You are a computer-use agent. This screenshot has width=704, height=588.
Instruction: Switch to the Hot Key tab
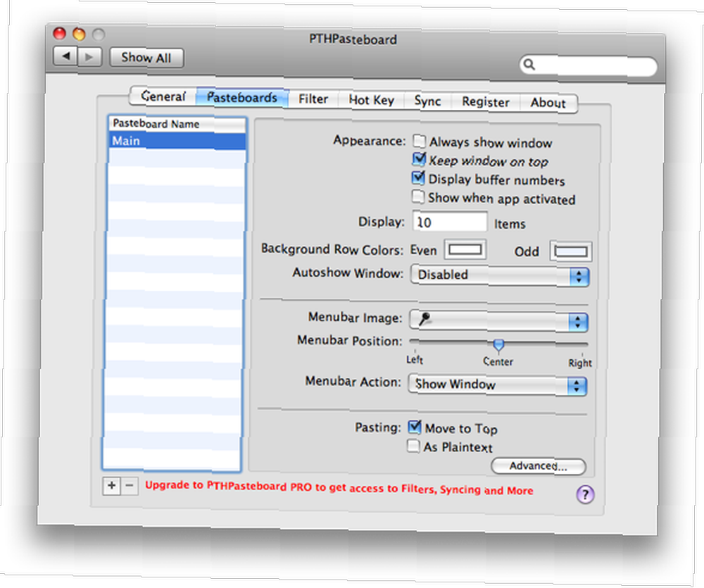372,100
